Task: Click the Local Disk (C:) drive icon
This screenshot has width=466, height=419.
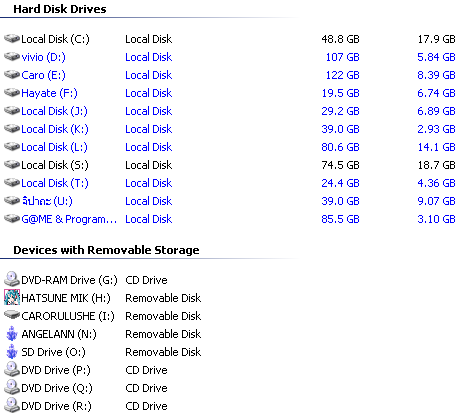Action: (x=12, y=39)
